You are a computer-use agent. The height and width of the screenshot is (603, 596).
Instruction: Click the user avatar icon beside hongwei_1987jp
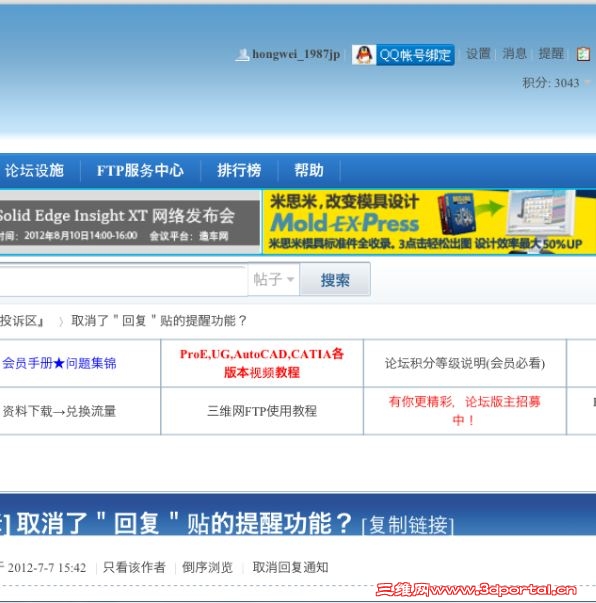click(x=242, y=55)
